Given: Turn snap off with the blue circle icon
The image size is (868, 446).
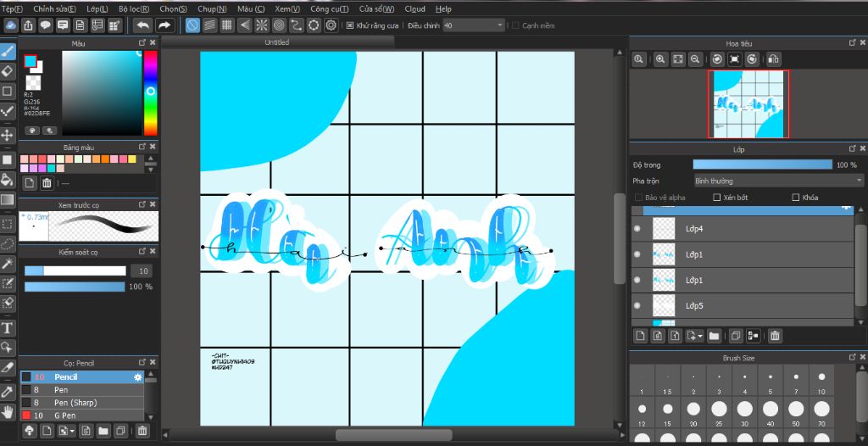Looking at the screenshot, I should [192, 25].
